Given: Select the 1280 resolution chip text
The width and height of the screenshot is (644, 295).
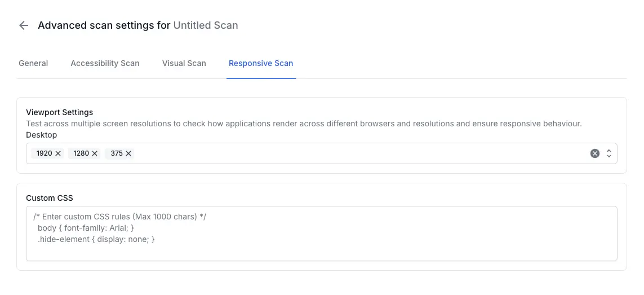Looking at the screenshot, I should (81, 153).
